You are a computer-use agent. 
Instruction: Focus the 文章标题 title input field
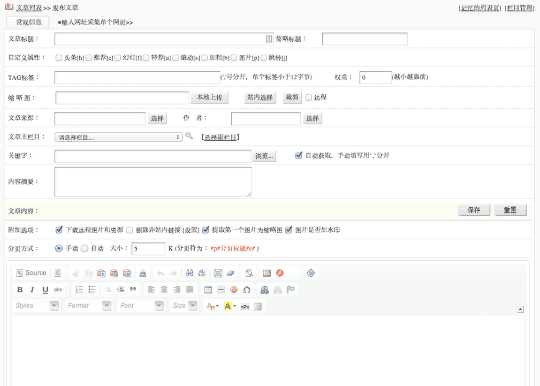(x=164, y=39)
